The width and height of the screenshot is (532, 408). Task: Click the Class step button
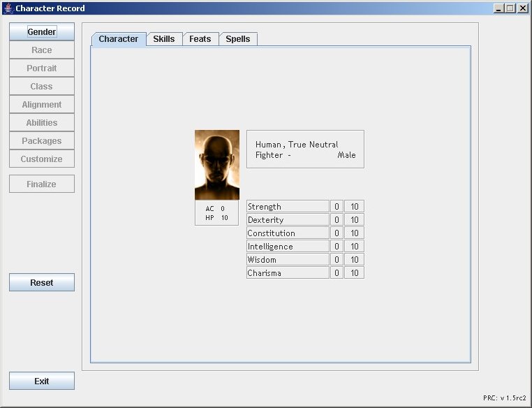(x=42, y=87)
